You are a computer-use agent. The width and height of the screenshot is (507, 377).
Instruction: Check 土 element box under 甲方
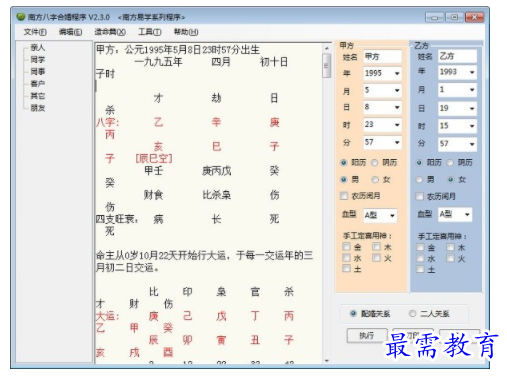point(347,268)
